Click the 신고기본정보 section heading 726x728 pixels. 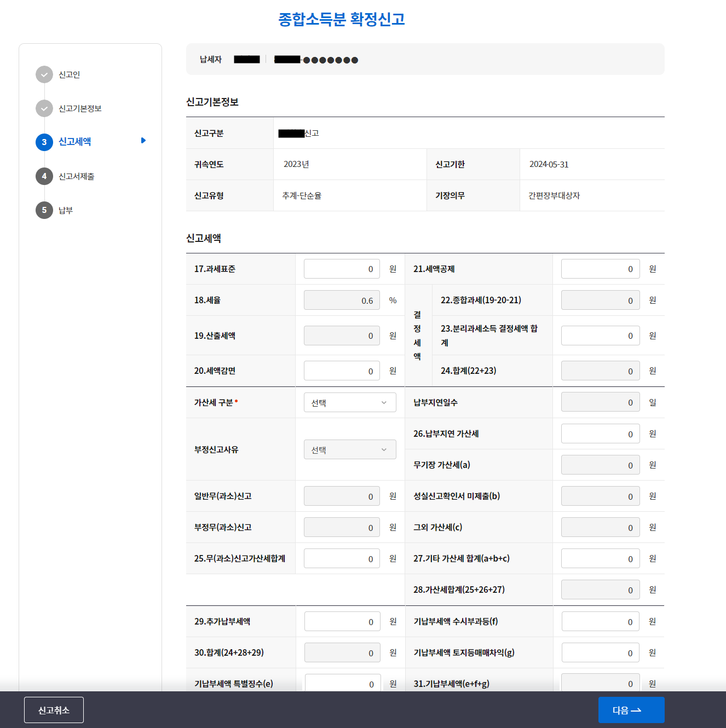[x=212, y=102]
